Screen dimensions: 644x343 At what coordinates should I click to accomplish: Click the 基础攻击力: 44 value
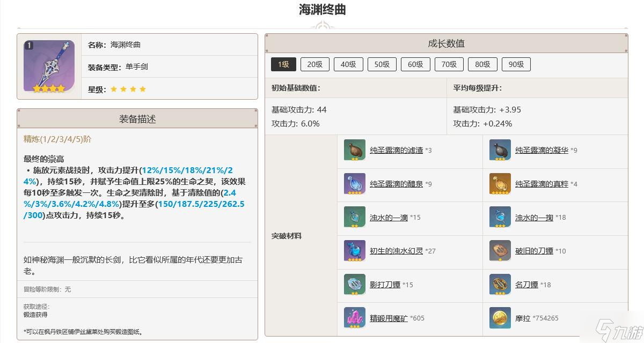pyautogui.click(x=299, y=109)
